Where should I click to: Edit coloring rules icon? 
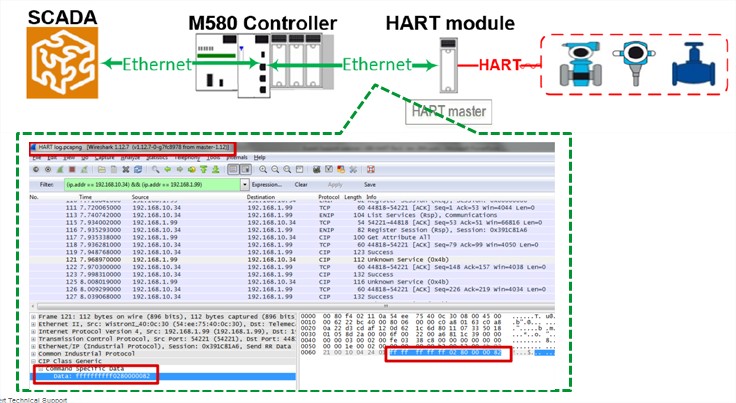(341, 169)
